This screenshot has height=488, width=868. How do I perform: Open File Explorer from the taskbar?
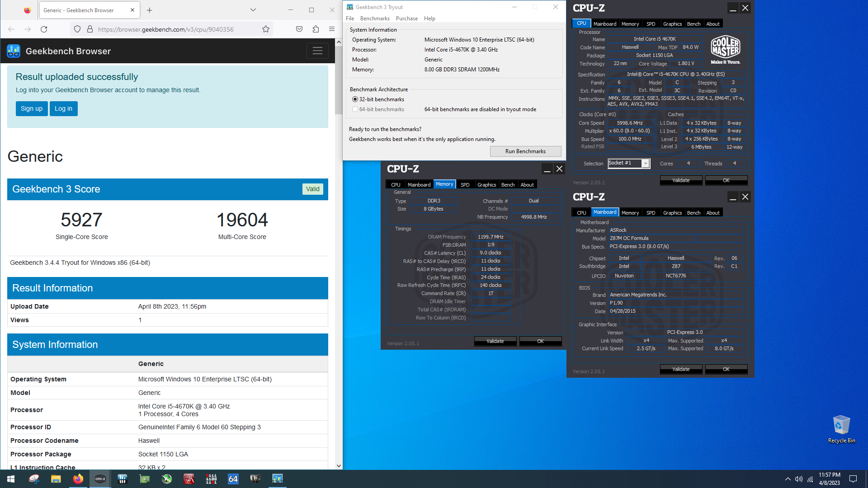click(56, 479)
